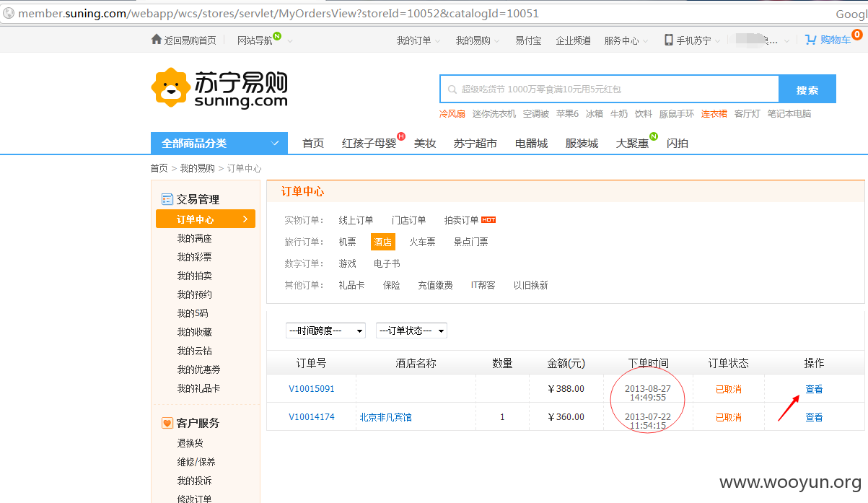Open 退换货 under 客户服务
Screen dimensions: 868x503
pos(190,443)
